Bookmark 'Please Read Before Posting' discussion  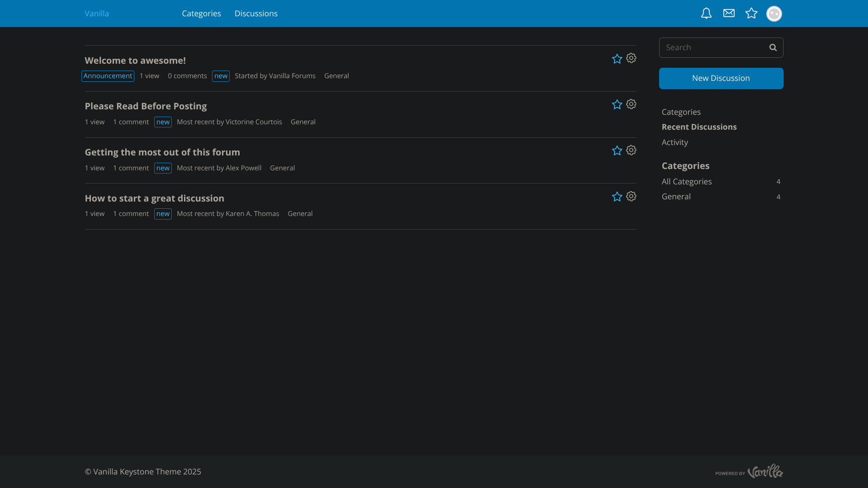[x=617, y=104]
